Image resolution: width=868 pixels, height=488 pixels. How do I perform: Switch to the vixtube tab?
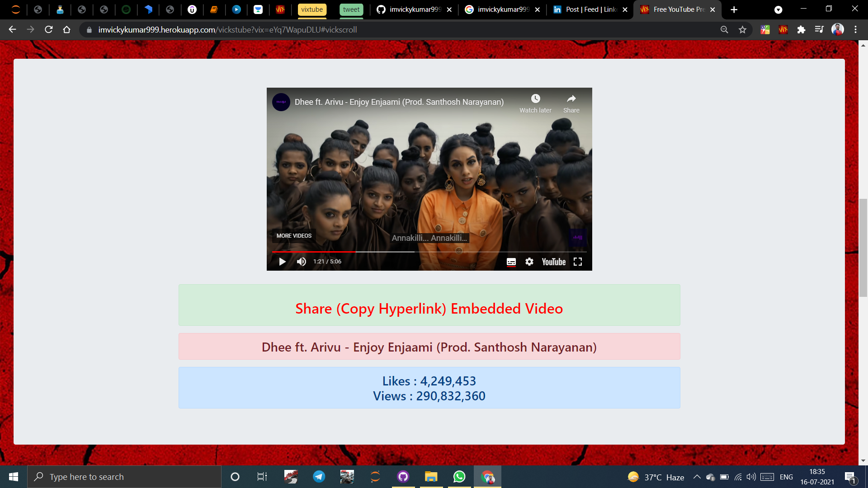pyautogui.click(x=311, y=9)
